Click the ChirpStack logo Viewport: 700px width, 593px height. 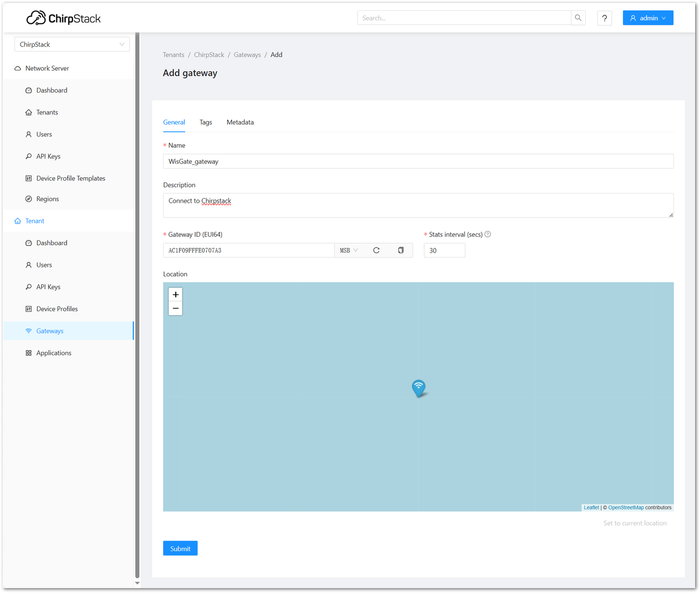(x=62, y=17)
